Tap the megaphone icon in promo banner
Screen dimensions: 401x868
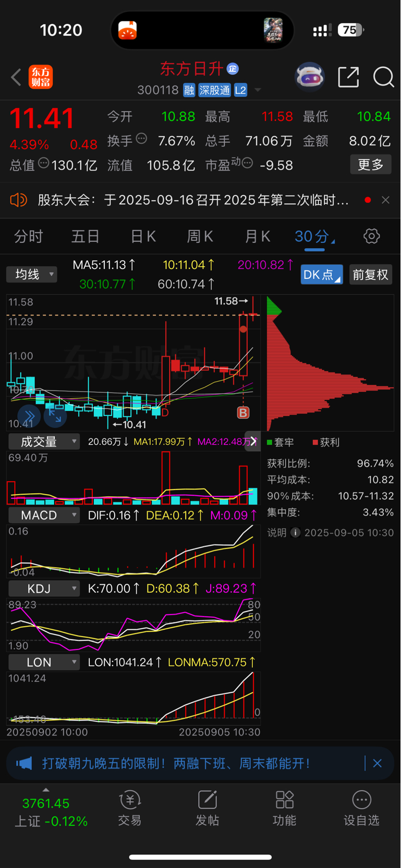[24, 764]
